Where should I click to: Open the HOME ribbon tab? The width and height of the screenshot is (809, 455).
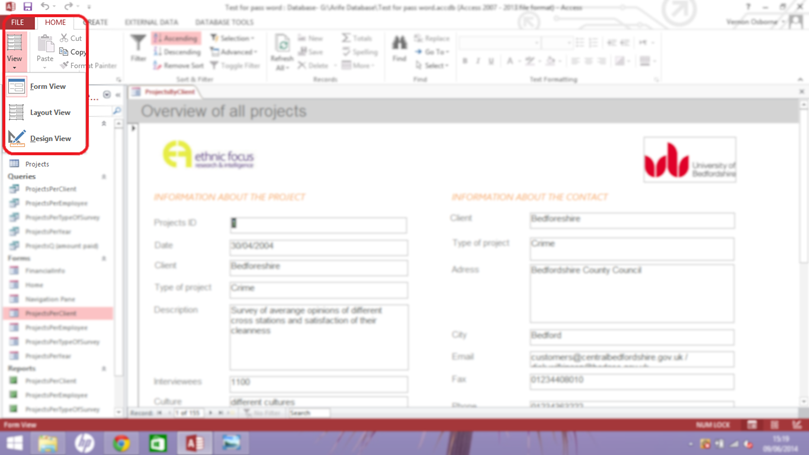pyautogui.click(x=55, y=22)
